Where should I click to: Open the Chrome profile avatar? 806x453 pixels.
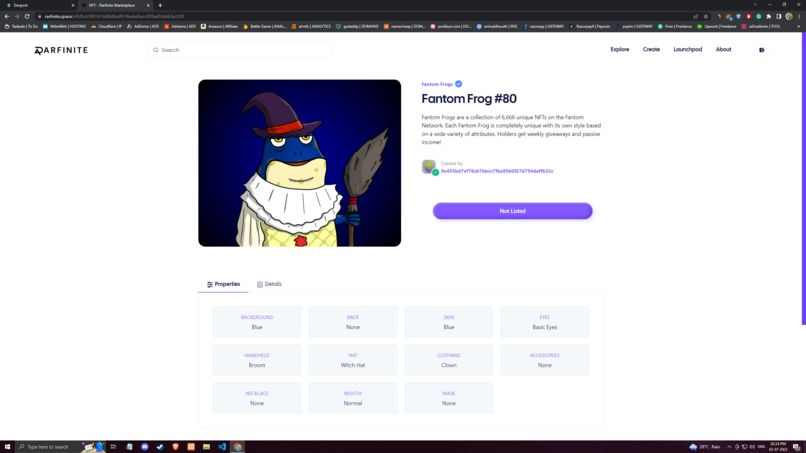789,16
